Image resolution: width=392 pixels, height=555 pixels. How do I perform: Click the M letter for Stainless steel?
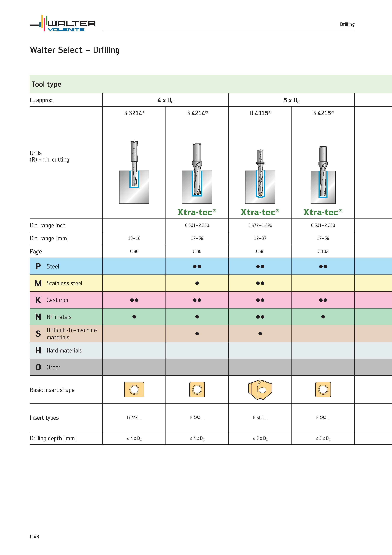(38, 283)
